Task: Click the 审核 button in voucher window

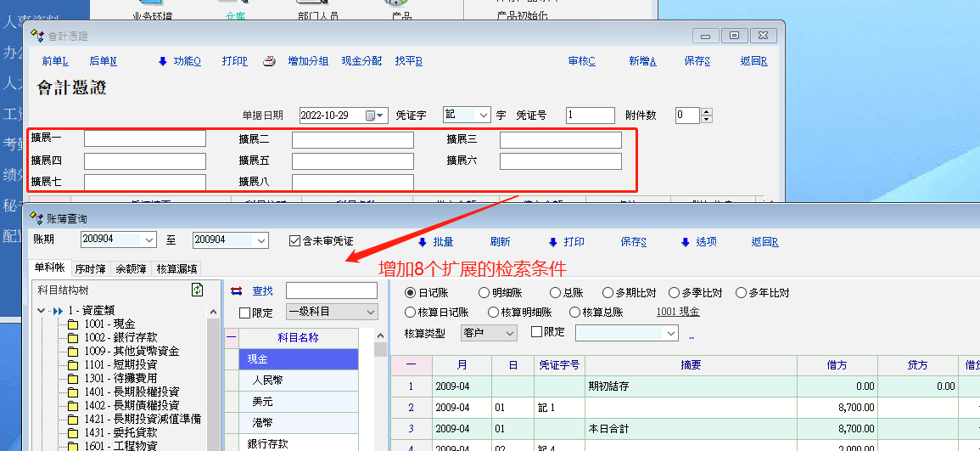Action: pos(581,61)
